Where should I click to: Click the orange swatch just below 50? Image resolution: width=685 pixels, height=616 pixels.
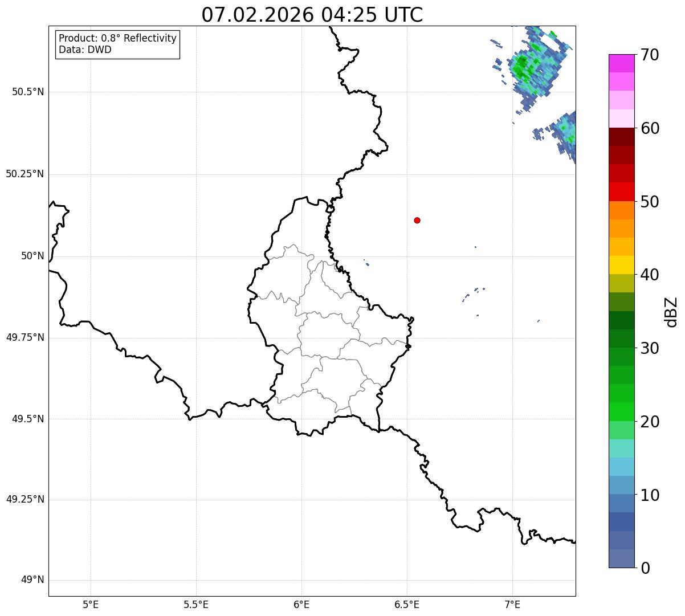point(621,210)
